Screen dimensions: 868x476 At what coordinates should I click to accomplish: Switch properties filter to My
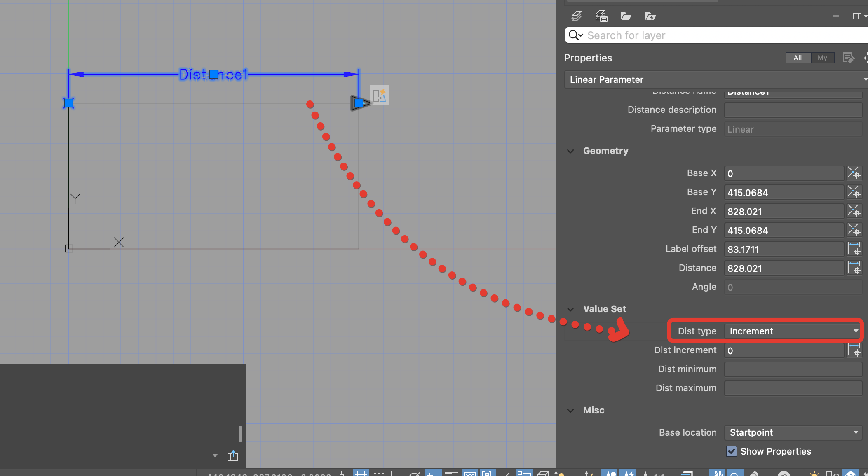[x=822, y=58]
